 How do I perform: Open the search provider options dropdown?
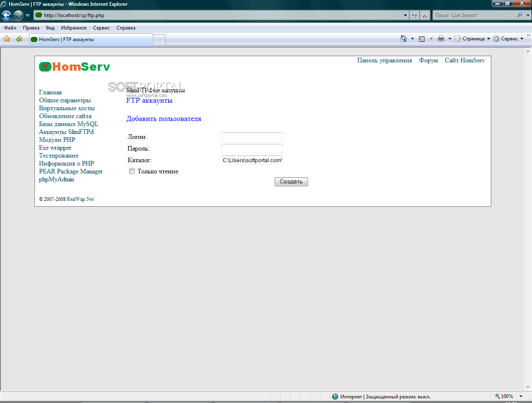(528, 15)
